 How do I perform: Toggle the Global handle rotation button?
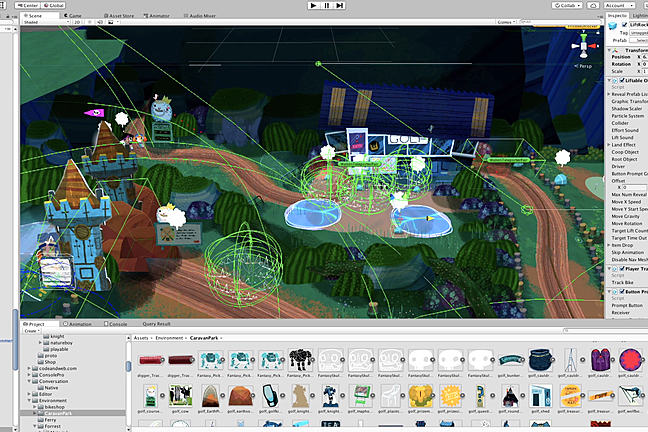pos(54,5)
